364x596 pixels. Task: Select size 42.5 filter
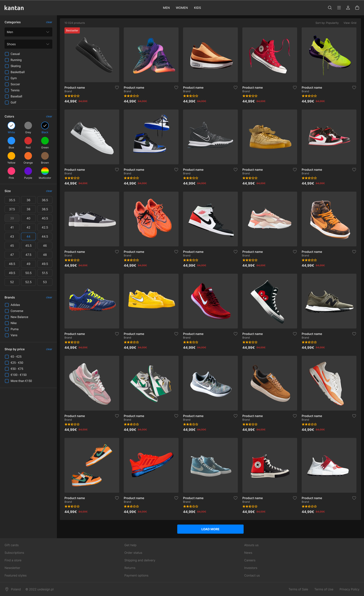pyautogui.click(x=45, y=227)
